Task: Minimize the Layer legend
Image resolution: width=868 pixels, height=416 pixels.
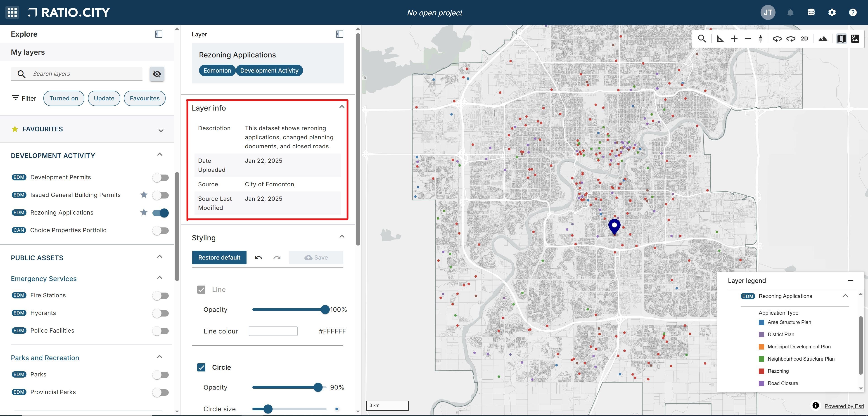Action: [x=851, y=281]
